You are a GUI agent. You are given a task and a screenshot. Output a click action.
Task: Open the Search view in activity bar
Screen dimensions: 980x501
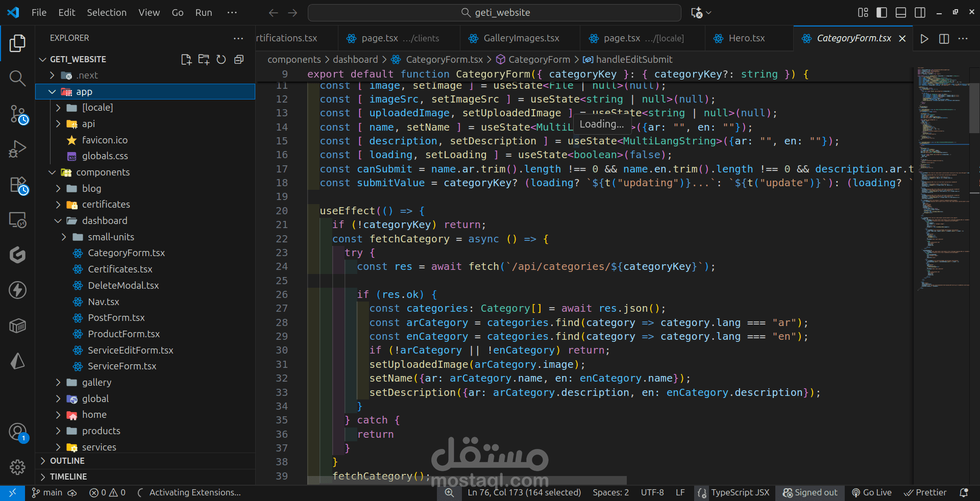click(17, 78)
